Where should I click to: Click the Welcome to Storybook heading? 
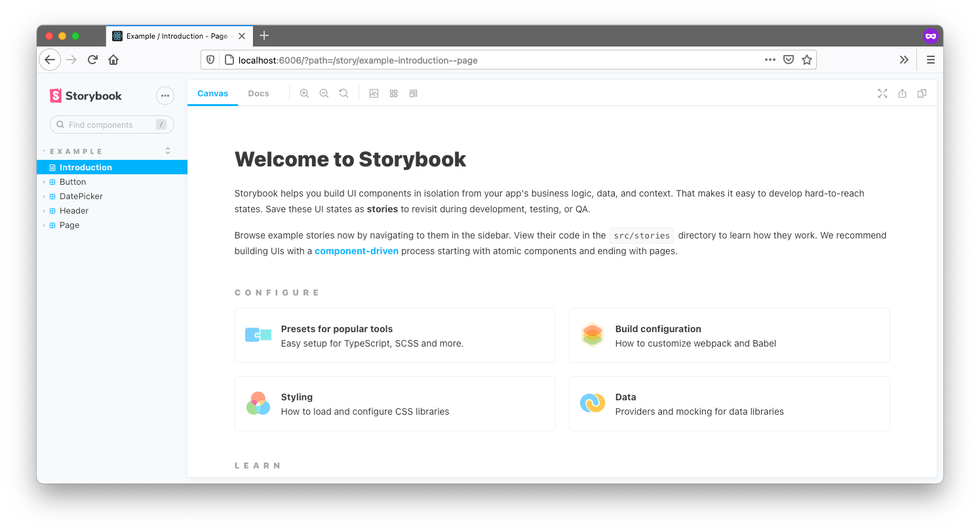[350, 159]
